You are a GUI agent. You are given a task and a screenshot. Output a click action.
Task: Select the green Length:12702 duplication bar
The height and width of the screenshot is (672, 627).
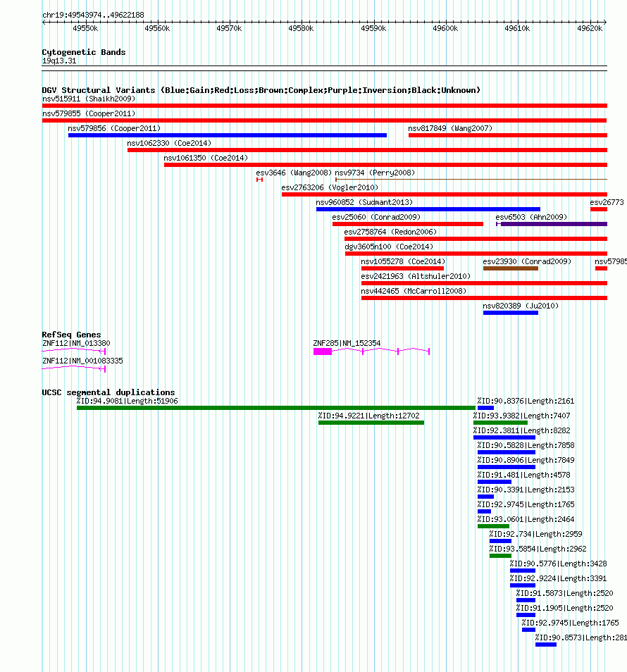coord(371,423)
